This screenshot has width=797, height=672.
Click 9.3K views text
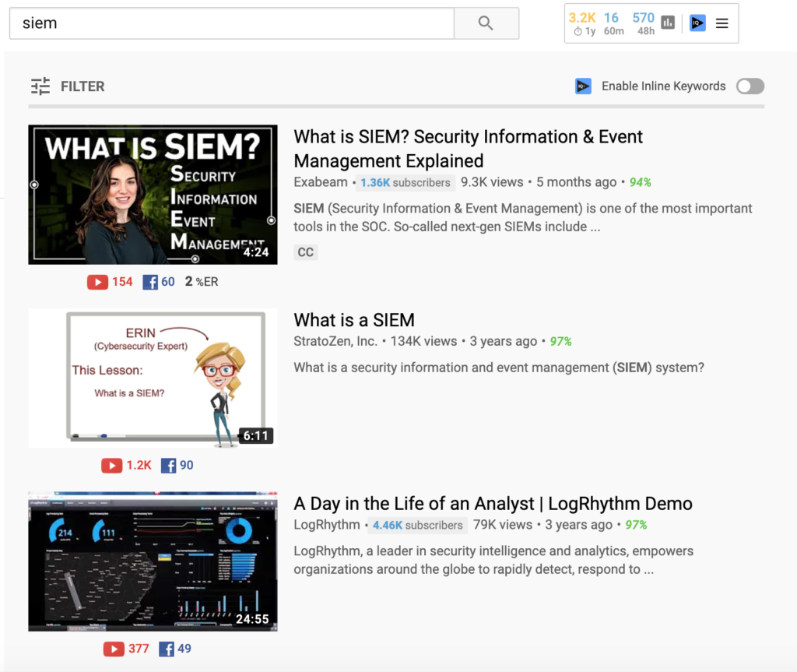tap(492, 182)
